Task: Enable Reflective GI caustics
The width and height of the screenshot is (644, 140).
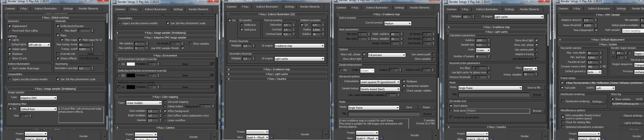Action: coord(242,25)
